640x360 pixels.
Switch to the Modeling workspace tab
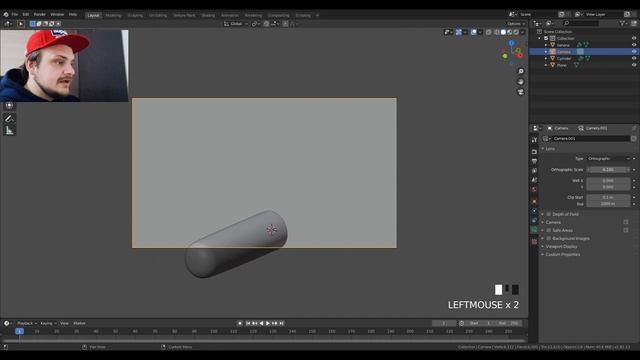tap(113, 16)
